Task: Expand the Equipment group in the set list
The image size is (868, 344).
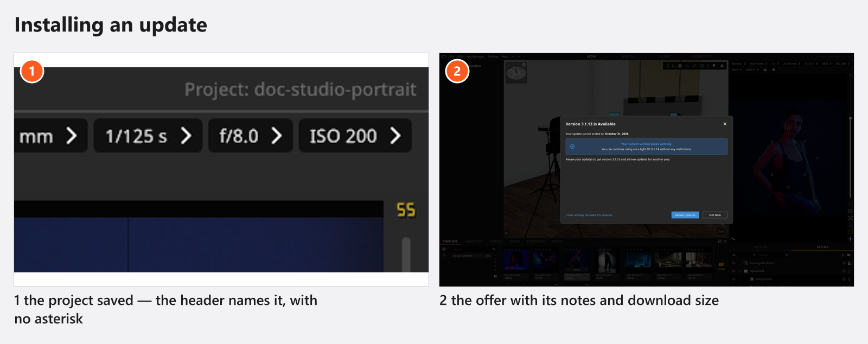Action: 739,271
